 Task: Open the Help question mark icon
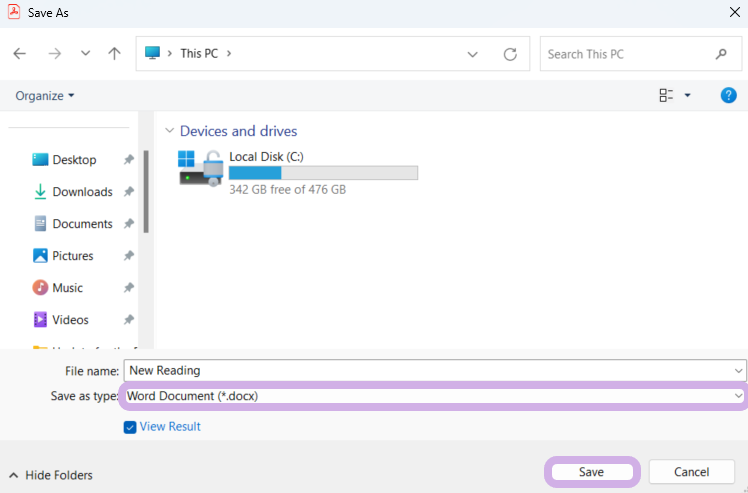729,95
